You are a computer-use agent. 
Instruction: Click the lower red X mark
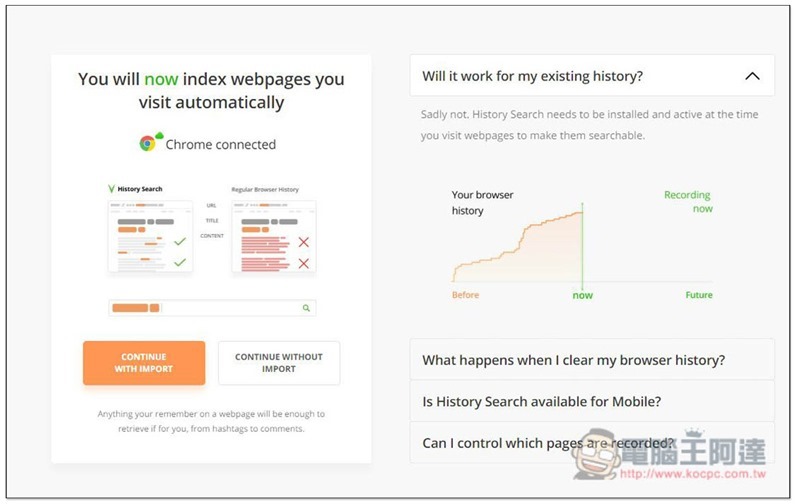click(x=304, y=263)
